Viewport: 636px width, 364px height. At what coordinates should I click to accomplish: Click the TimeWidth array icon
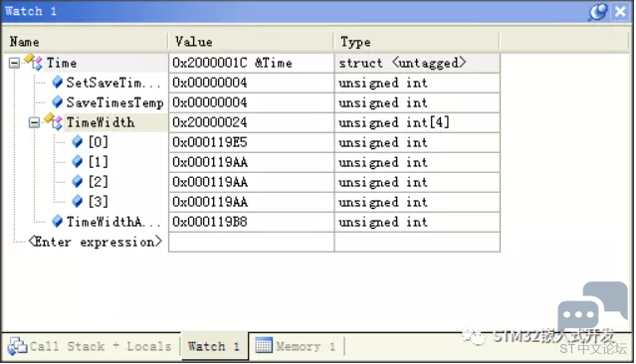tap(54, 121)
